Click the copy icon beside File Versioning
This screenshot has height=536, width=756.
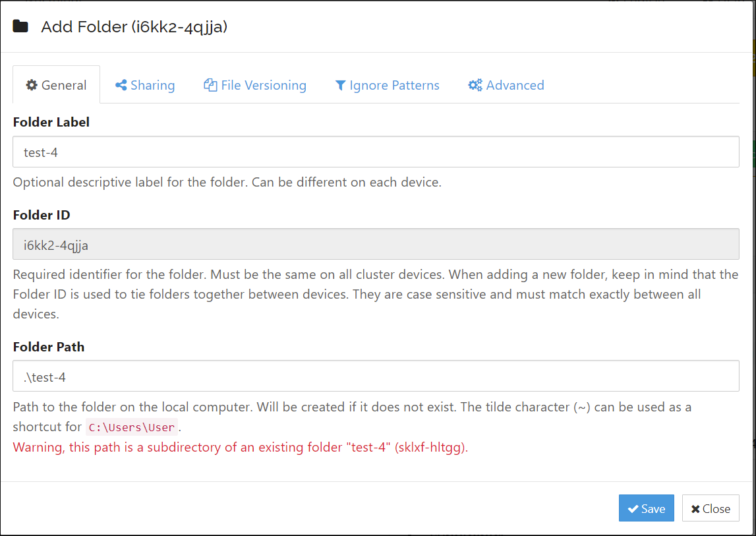coord(210,85)
